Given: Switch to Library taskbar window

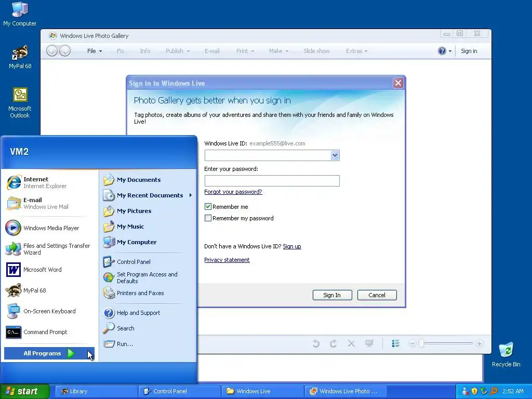Looking at the screenshot, I should point(96,391).
